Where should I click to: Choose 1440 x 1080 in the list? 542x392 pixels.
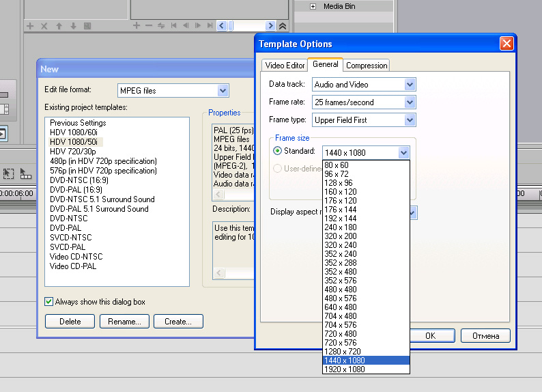point(366,360)
